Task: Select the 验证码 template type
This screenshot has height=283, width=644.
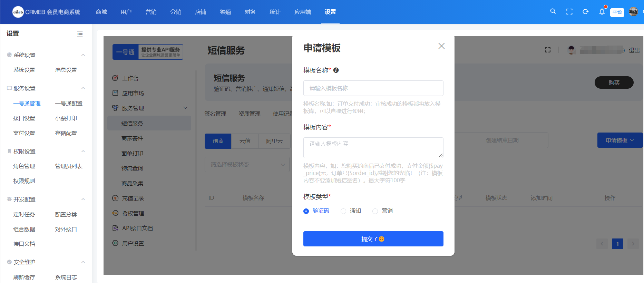Action: pyautogui.click(x=306, y=211)
